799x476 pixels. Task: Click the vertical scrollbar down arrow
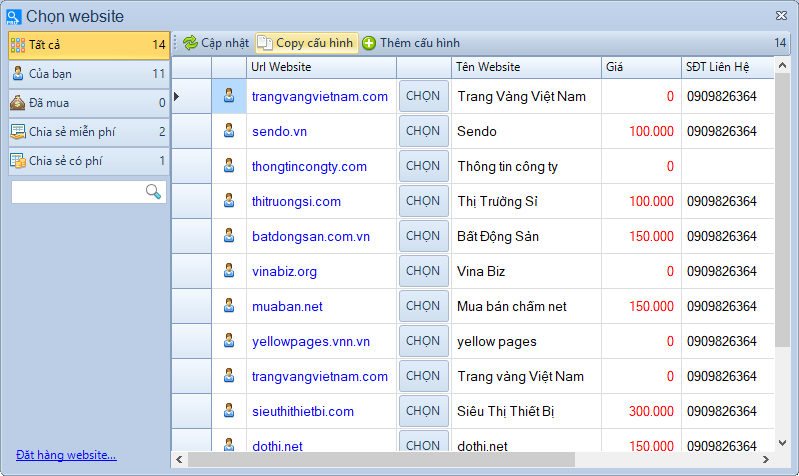(x=782, y=443)
